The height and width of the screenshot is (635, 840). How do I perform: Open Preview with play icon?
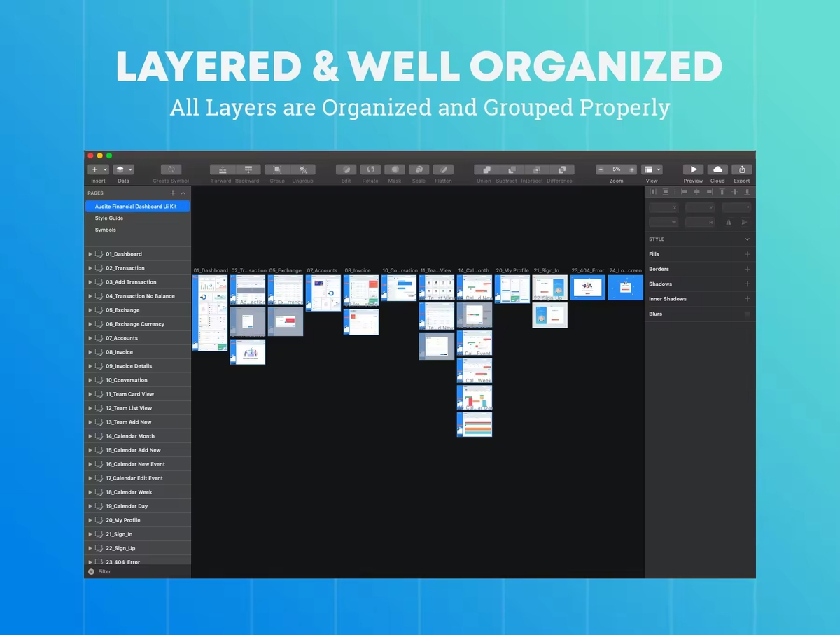pyautogui.click(x=693, y=169)
